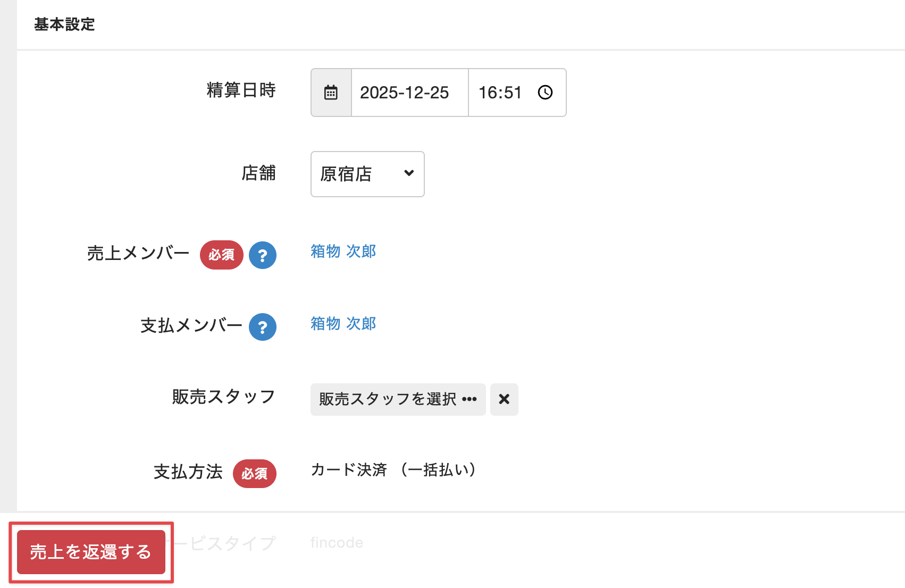Image resolution: width=905 pixels, height=588 pixels.
Task: Click the 基本設定 section header
Action: point(65,24)
